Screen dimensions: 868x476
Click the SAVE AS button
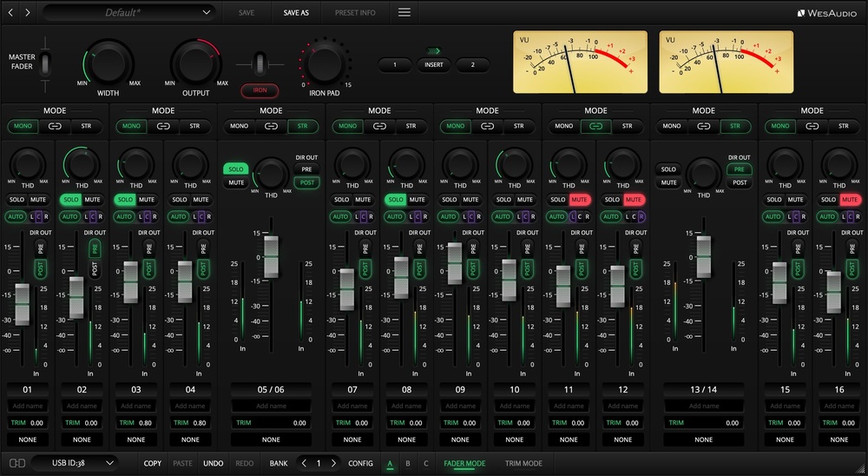(x=296, y=13)
